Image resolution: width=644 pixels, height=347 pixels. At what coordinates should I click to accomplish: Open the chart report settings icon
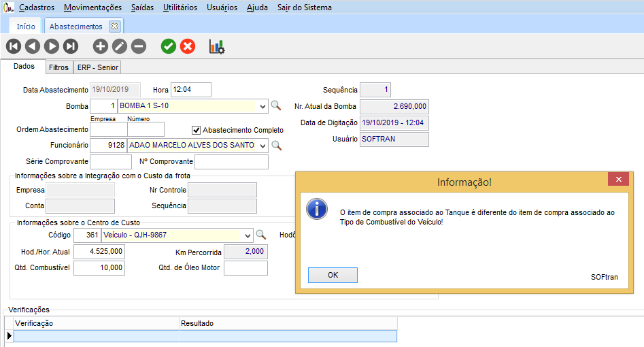point(217,46)
